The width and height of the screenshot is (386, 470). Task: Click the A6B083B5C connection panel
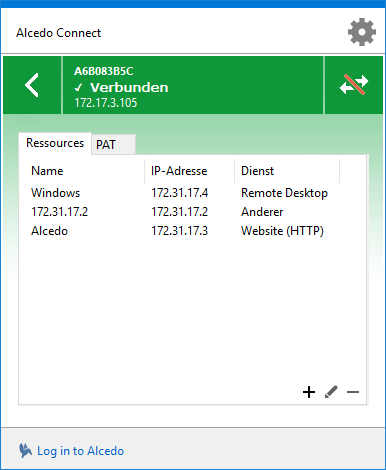(193, 85)
